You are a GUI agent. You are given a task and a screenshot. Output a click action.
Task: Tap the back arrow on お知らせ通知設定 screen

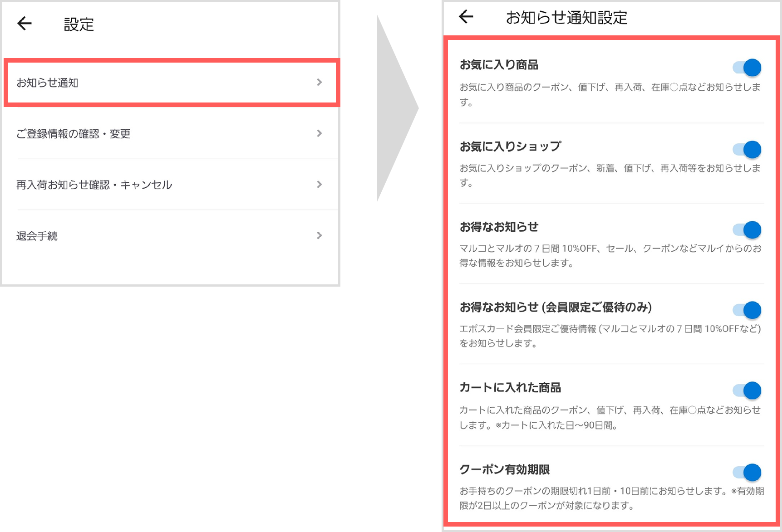click(x=466, y=16)
